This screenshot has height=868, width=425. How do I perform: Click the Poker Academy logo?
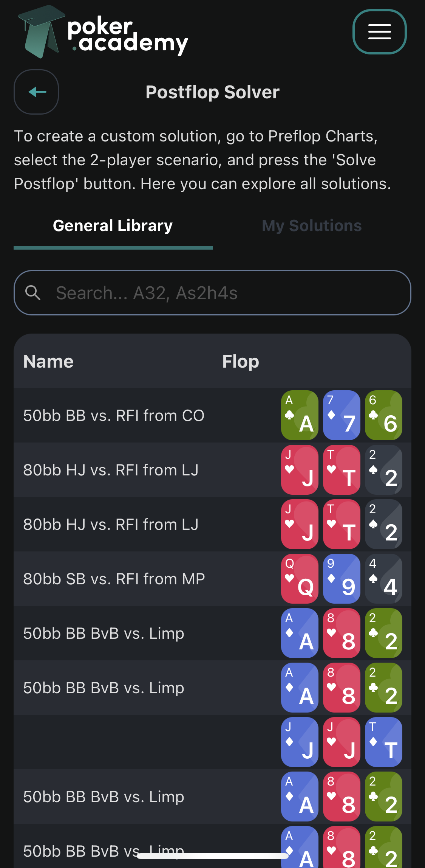(103, 33)
